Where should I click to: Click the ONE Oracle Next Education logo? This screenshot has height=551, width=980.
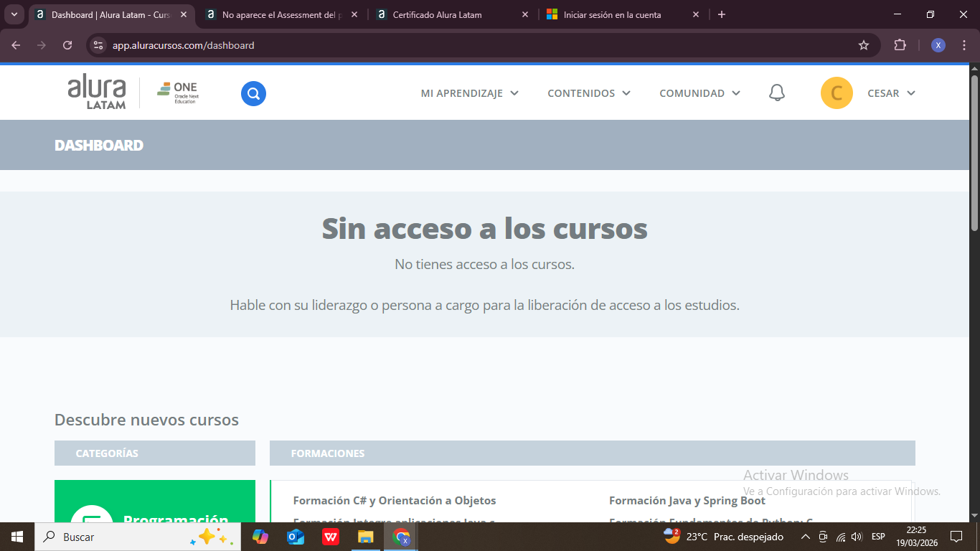click(176, 92)
